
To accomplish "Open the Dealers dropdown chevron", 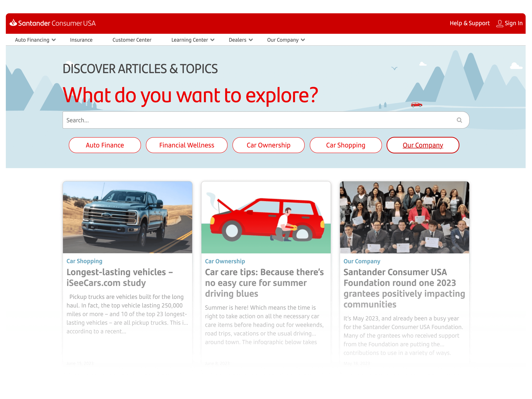I will [x=251, y=40].
